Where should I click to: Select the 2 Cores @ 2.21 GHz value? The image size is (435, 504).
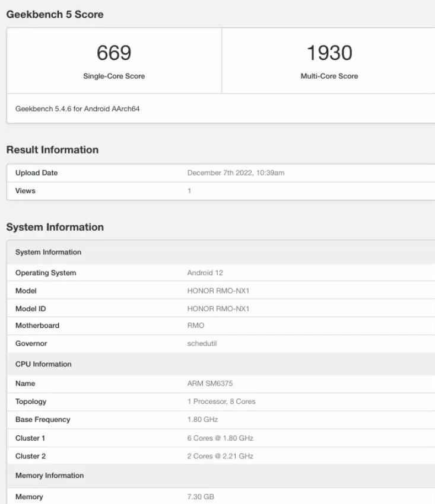coord(220,456)
